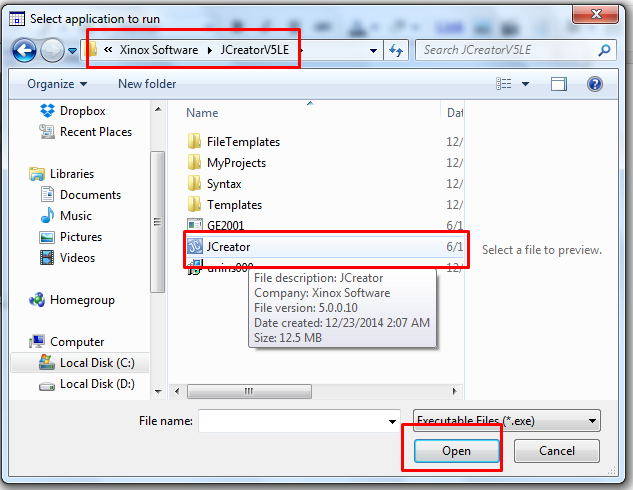Open the Documents library
This screenshot has height=490, width=633.
point(90,195)
